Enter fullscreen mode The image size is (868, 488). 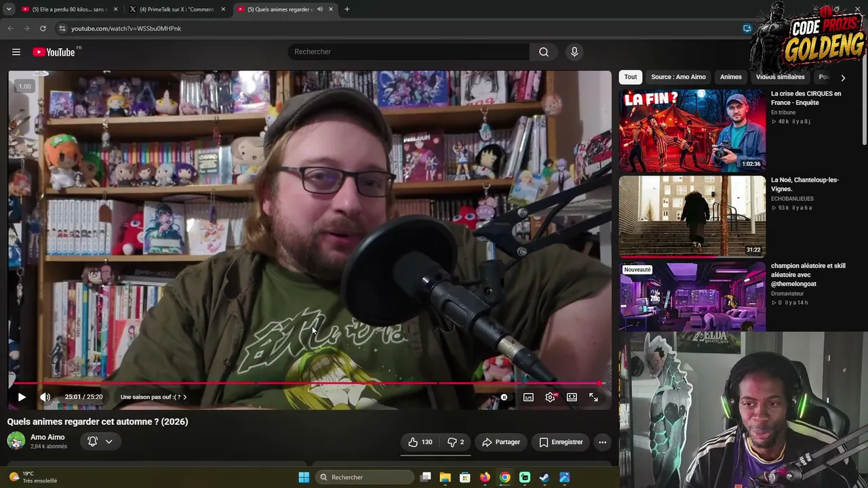coord(593,397)
